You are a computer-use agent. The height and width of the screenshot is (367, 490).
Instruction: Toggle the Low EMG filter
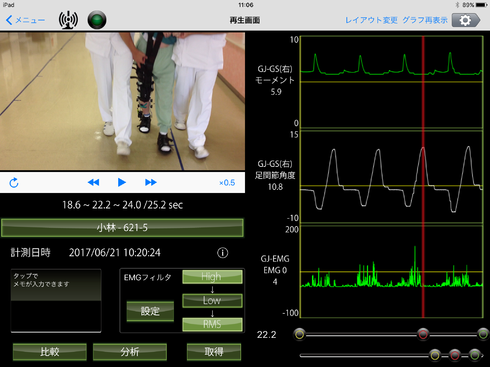[x=212, y=300]
